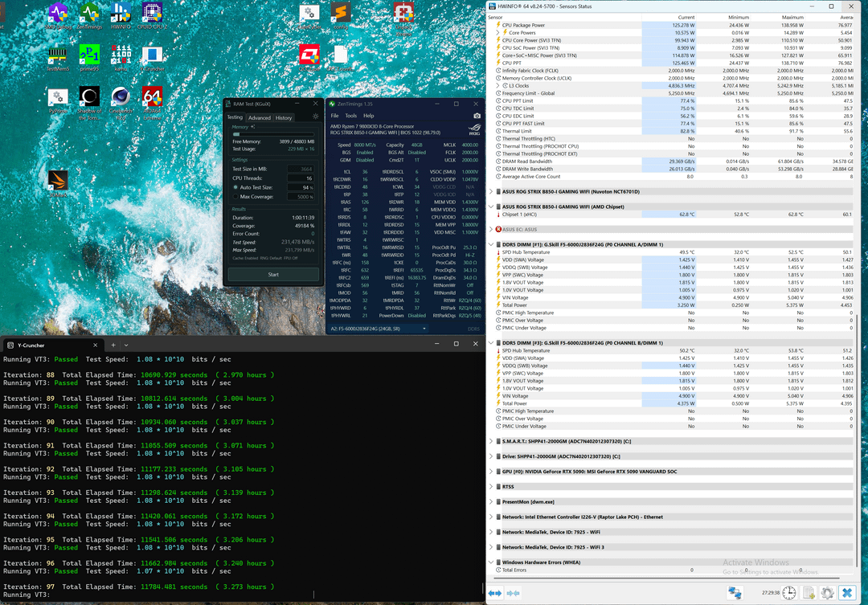This screenshot has width=868, height=605.
Task: Open the Karhu desktop shortcut
Action: click(x=121, y=59)
